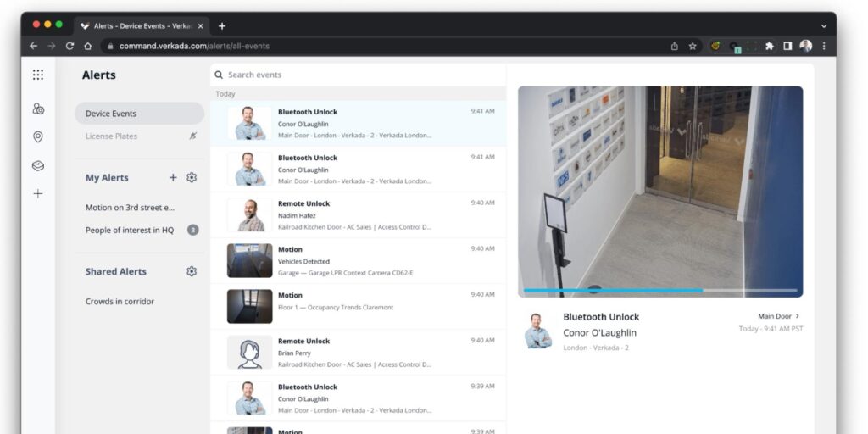Open the devices box sidebar icon
The height and width of the screenshot is (434, 868).
coord(37,165)
